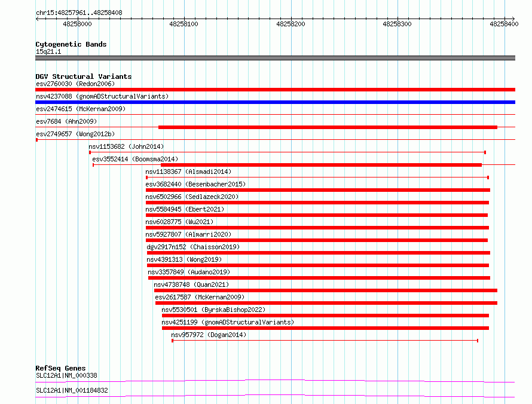Screen dimensions: 532x404
Task: Select the esv7684 thick red bar
Action: tap(328, 127)
